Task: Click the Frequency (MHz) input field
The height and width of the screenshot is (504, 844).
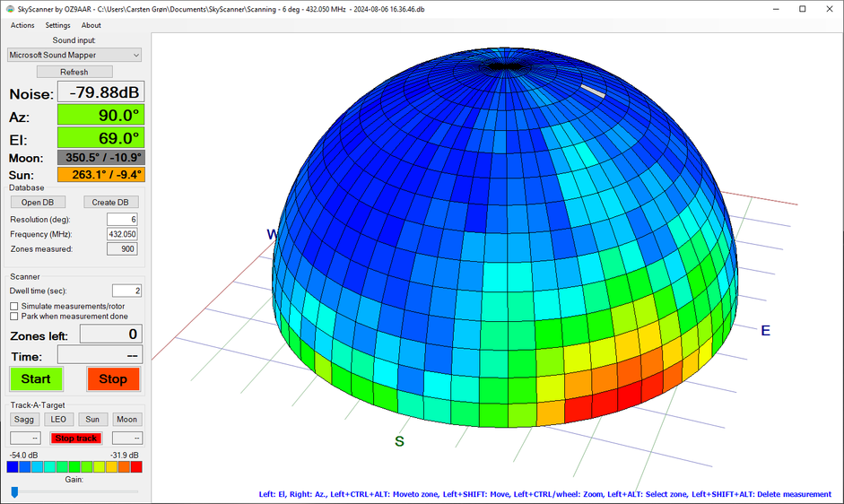Action: tap(122, 234)
